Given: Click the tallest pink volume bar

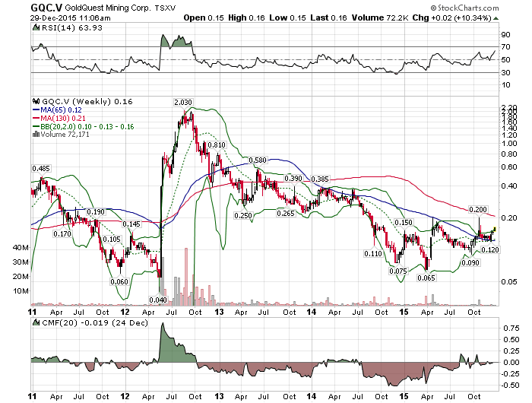Looking at the screenshot, I should coord(186,277).
